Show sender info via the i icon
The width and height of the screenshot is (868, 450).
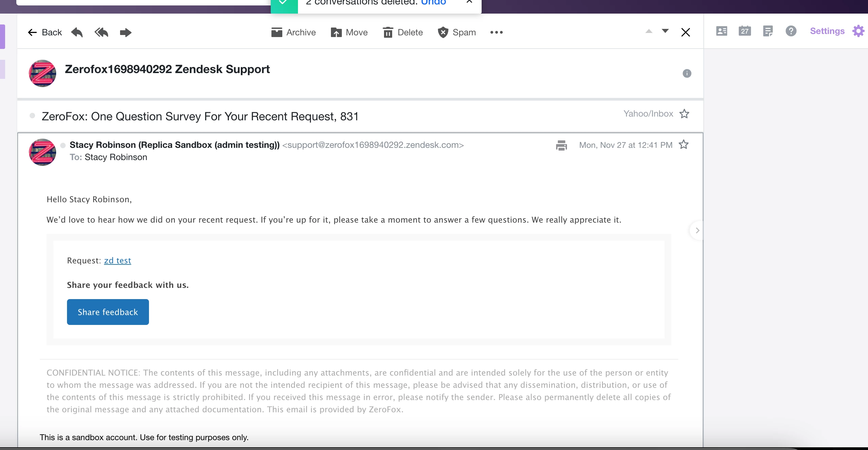pyautogui.click(x=687, y=73)
